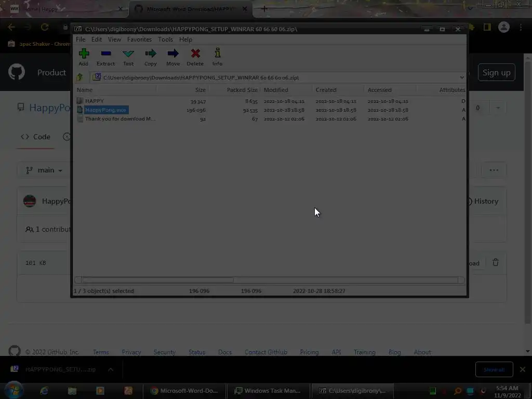532x399 pixels.
Task: Open the Windows Start orb
Action: [x=14, y=391]
